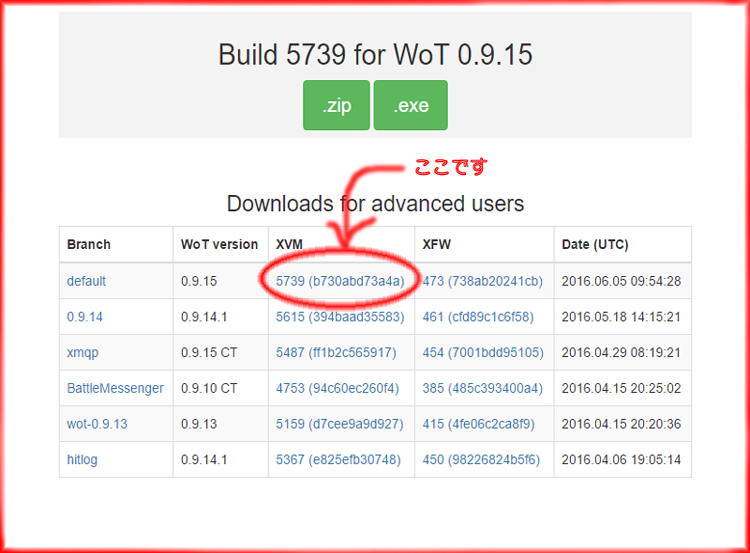This screenshot has width=750, height=553.
Task: Click date 2016.05.18 14:15:21
Action: click(x=621, y=317)
